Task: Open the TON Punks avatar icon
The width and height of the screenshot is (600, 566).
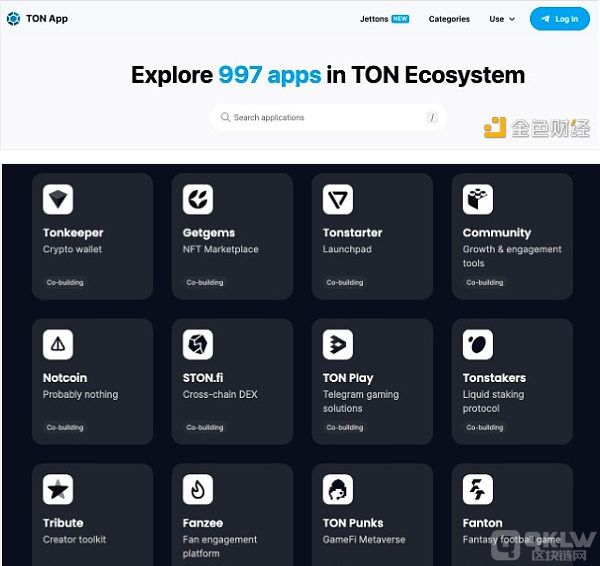Action: (x=338, y=489)
